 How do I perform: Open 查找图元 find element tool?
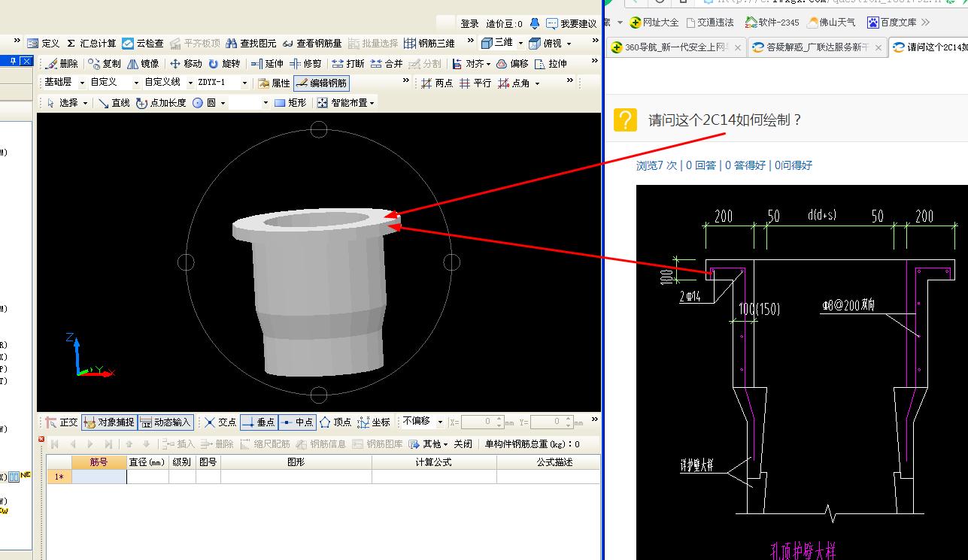[x=250, y=44]
